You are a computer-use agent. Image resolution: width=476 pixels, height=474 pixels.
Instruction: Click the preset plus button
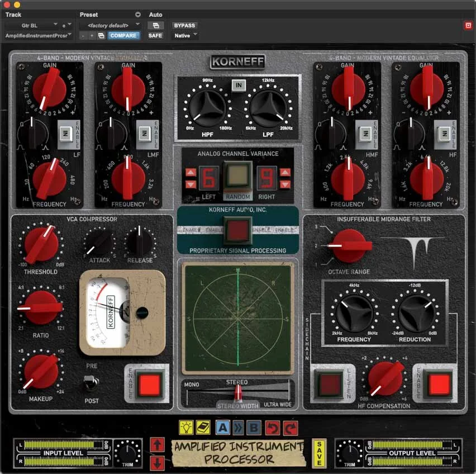[92, 36]
